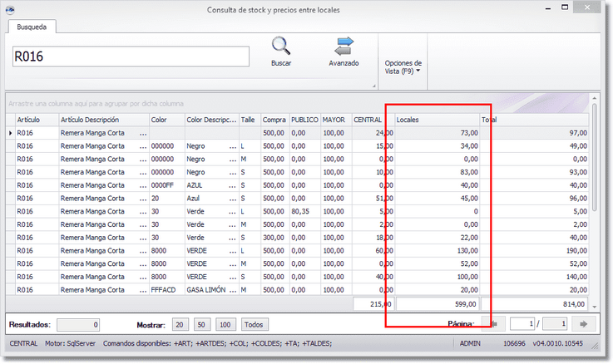Show 20 results per page
613x364 pixels.
pos(180,325)
